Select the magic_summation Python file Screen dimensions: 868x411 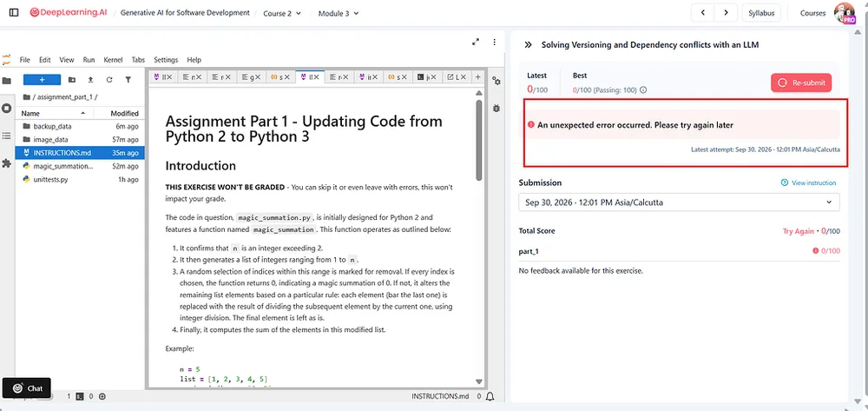(x=80, y=166)
